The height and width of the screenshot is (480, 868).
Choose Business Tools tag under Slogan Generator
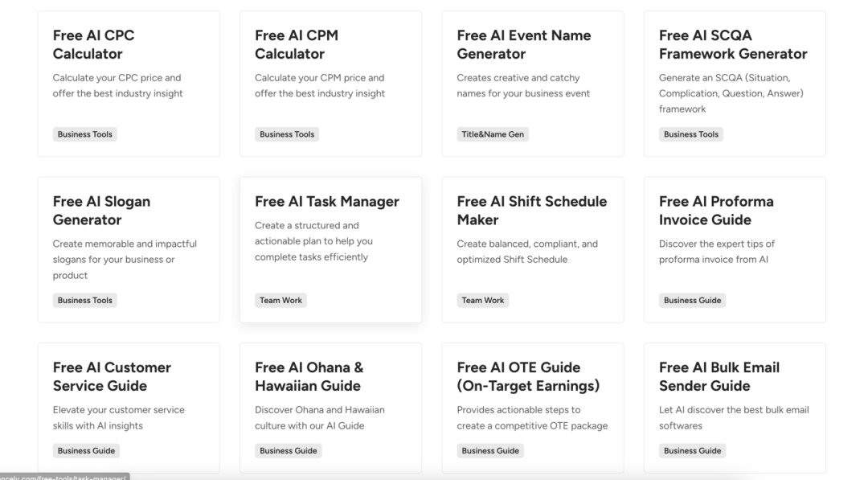[x=85, y=301]
